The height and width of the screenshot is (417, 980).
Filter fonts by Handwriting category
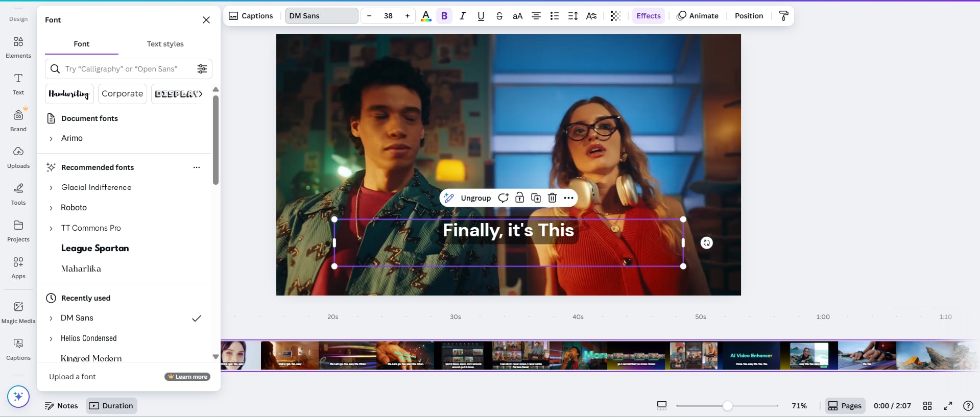click(x=69, y=94)
